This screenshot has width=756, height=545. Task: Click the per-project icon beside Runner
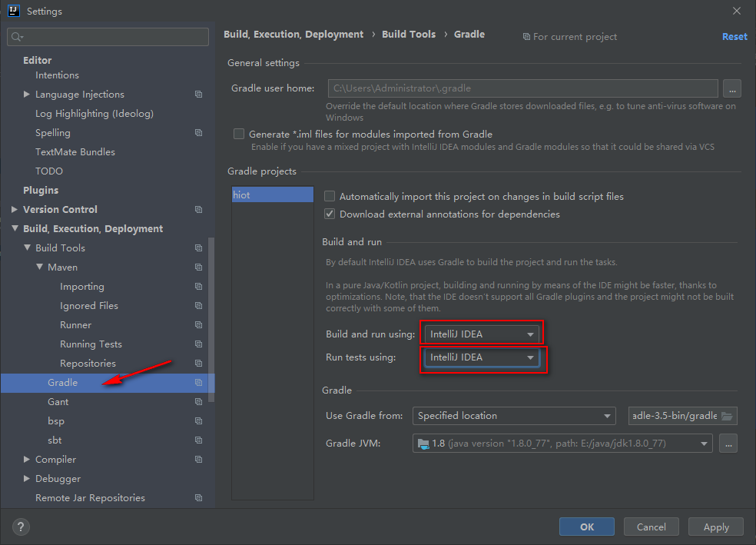pos(199,325)
